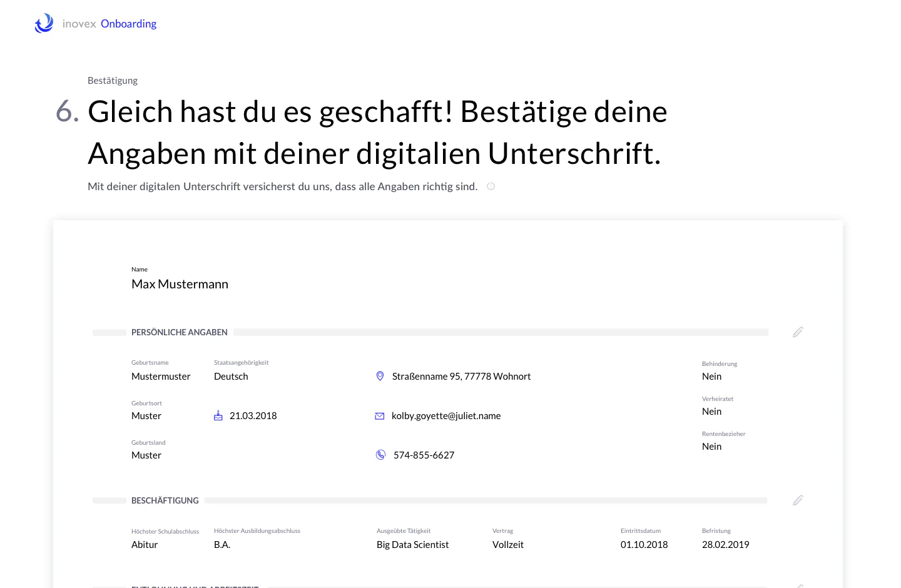The image size is (901, 588).
Task: Click the birthday cake icon by 21.03.2018
Action: pyautogui.click(x=218, y=415)
